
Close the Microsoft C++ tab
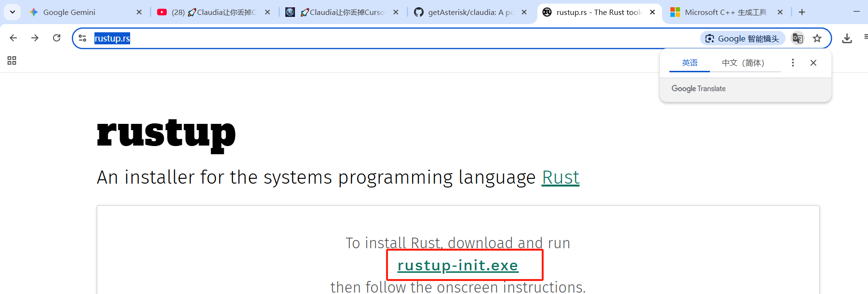click(780, 12)
